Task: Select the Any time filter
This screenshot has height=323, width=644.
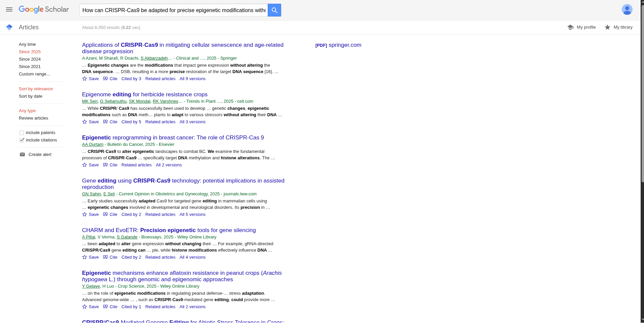Action: 27,44
